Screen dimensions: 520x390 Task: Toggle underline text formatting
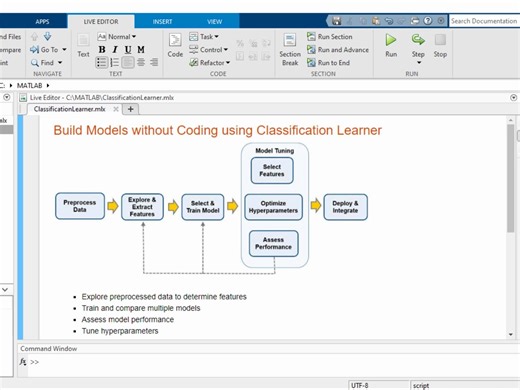(x=128, y=50)
